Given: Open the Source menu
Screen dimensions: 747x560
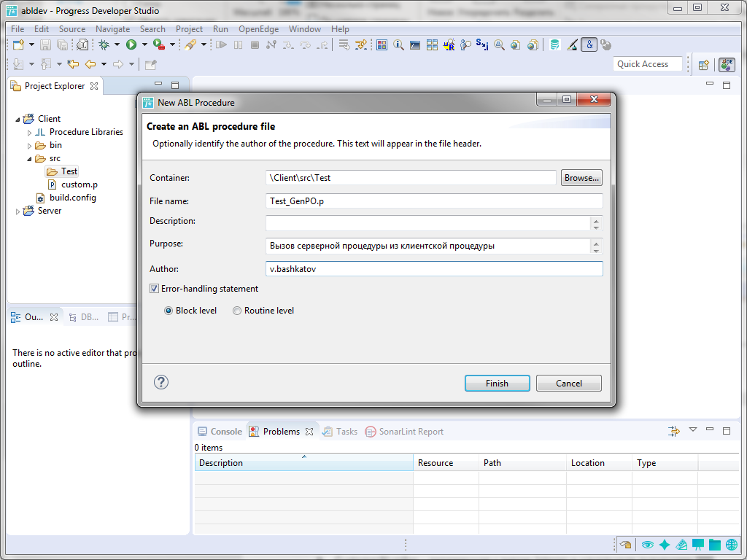Looking at the screenshot, I should coord(72,29).
